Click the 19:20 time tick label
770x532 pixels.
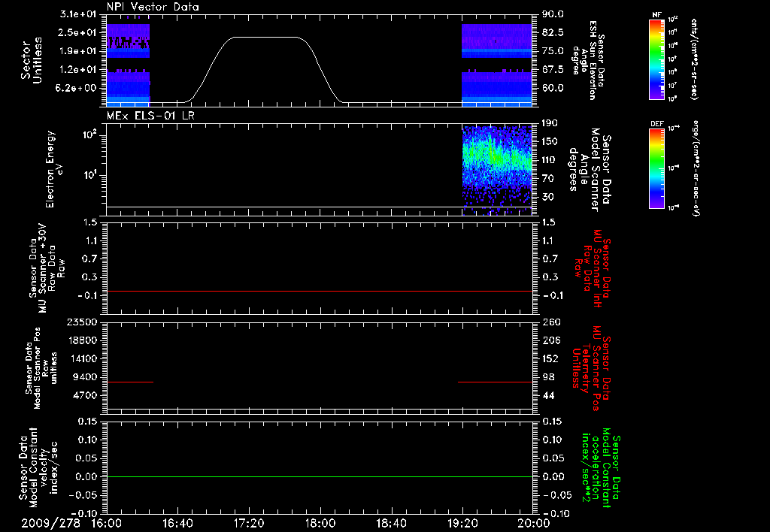462,523
